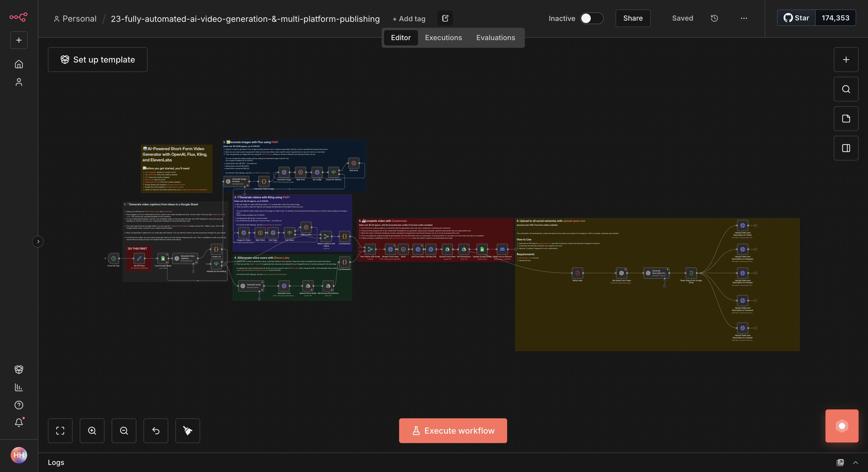Click the Once Per Day trigger node
868x472 pixels.
[114, 258]
